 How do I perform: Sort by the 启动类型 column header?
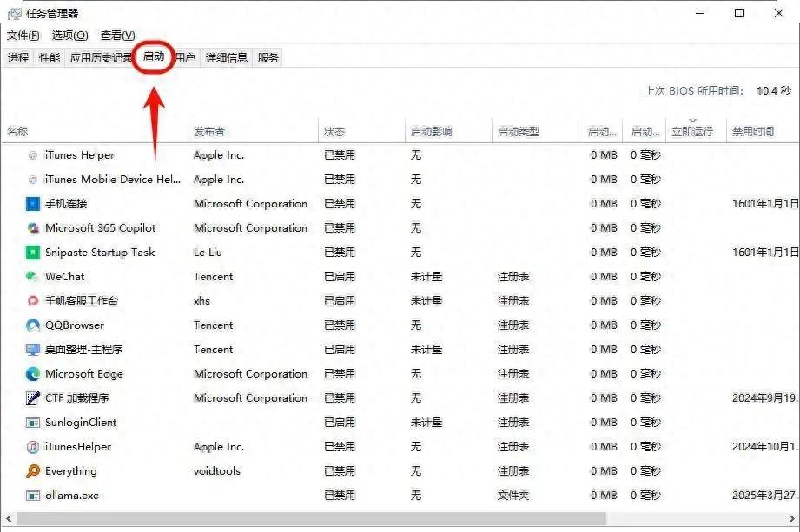[x=535, y=131]
